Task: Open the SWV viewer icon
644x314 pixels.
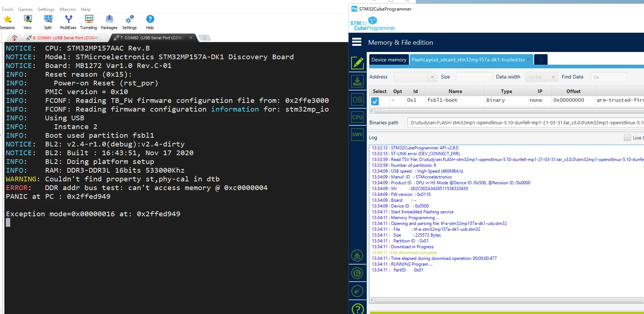Action: pos(357,134)
